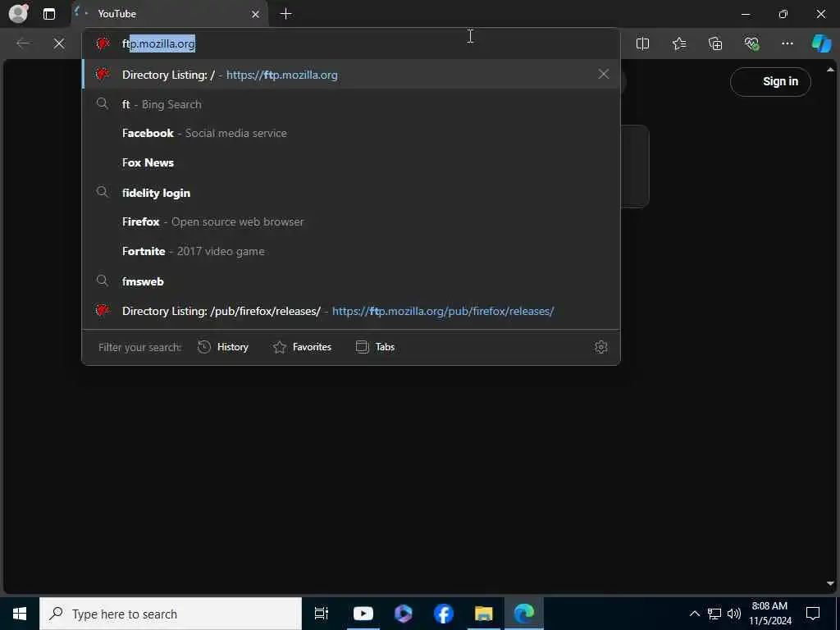Select the 'fidelity login' search suggestion
840x630 pixels.
click(x=351, y=193)
